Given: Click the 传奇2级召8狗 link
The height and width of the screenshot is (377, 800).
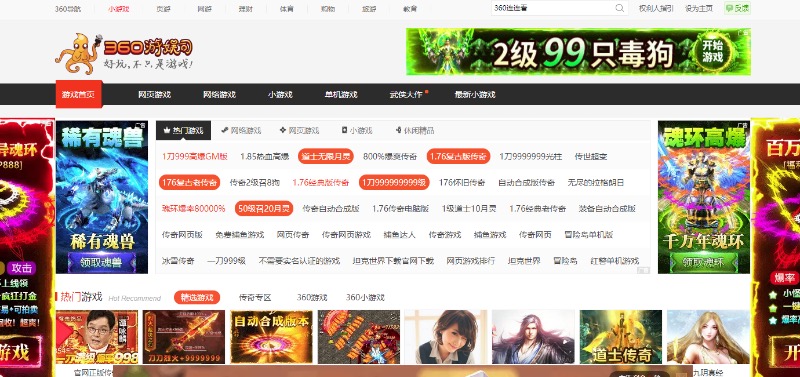Looking at the screenshot, I should pos(255,183).
